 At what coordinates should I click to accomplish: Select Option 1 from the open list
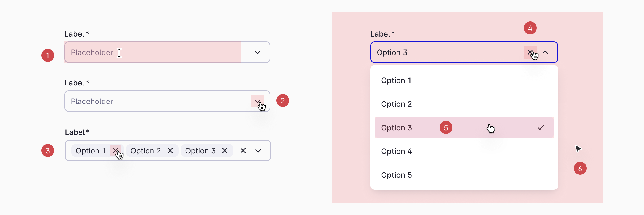(396, 80)
